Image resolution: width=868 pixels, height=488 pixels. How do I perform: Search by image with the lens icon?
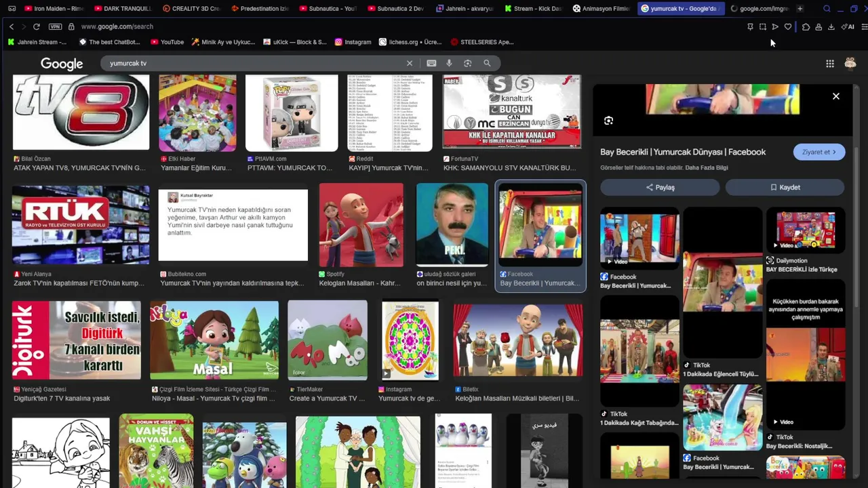[x=467, y=63]
